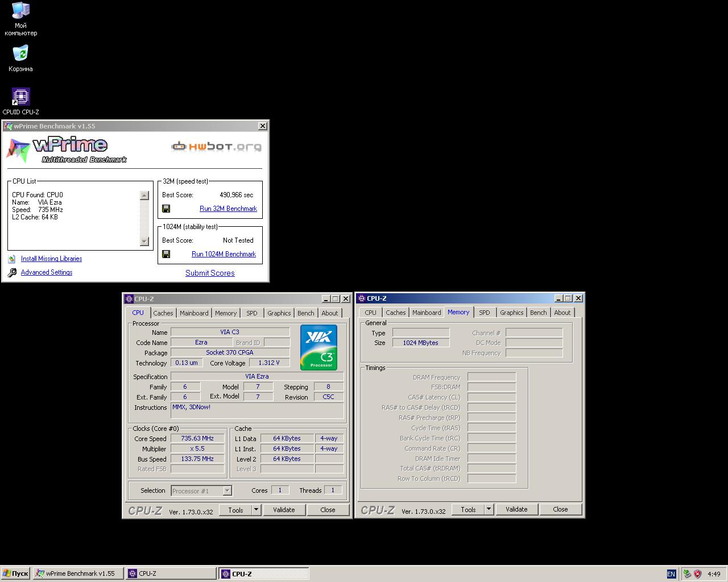Click the memory Size 1024 MBytes field
Screen dimensions: 728x582
(x=421, y=343)
